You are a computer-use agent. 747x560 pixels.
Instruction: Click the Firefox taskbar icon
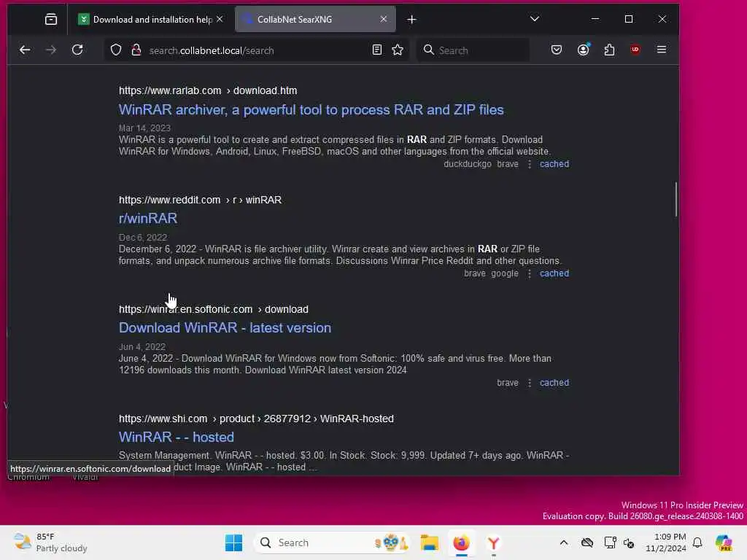tap(461, 542)
